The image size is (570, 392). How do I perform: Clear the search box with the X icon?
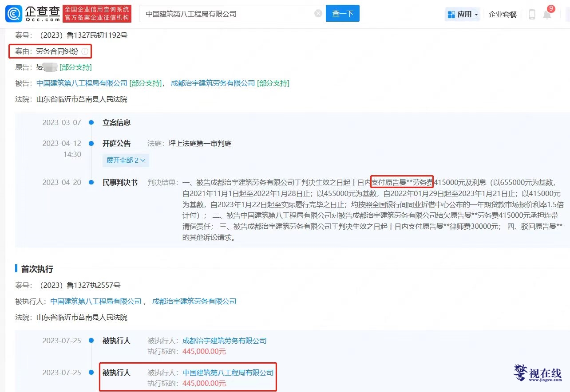[x=318, y=14]
